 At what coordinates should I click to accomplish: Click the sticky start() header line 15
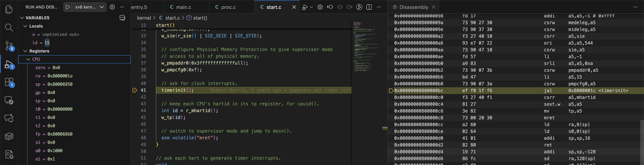[241, 25]
